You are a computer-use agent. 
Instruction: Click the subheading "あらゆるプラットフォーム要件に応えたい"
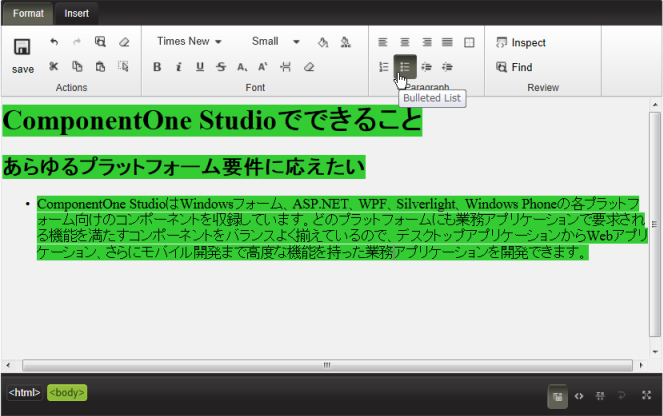pos(184,167)
